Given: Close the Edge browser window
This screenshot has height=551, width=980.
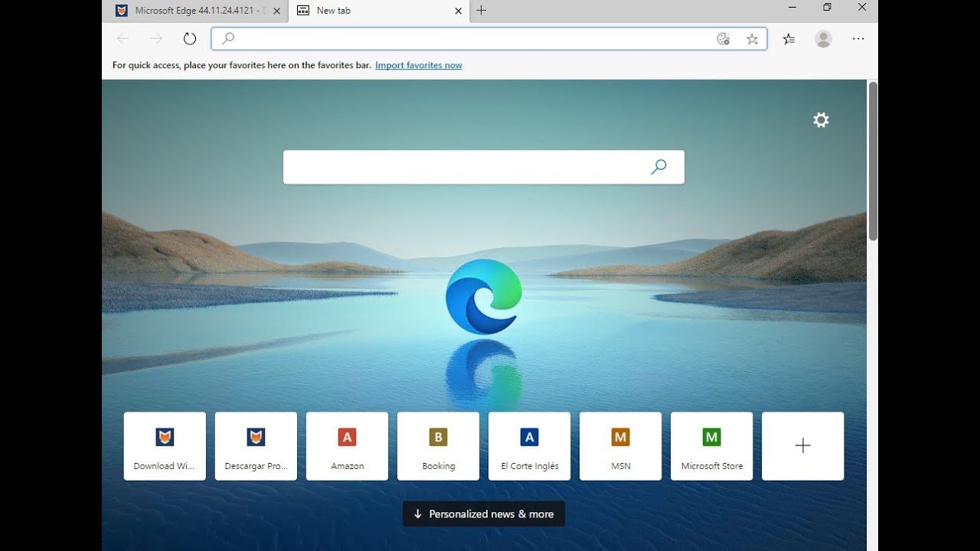Looking at the screenshot, I should (x=862, y=7).
